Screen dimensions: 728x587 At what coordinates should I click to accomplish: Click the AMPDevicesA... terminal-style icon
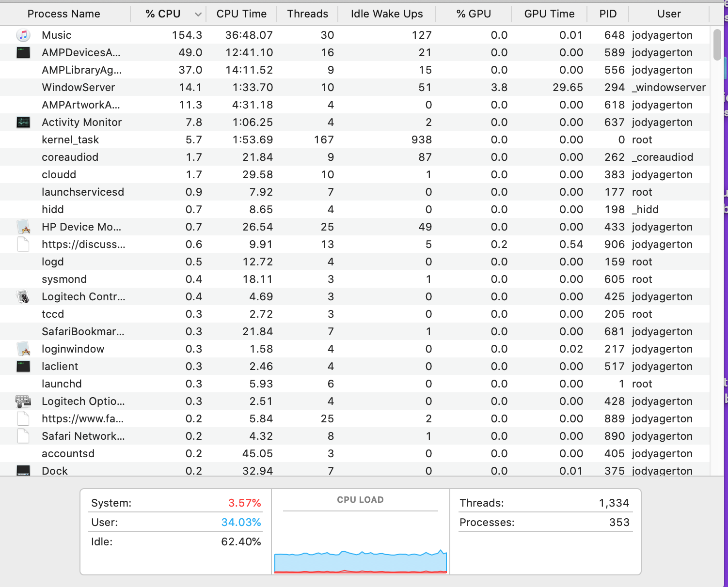click(x=23, y=52)
